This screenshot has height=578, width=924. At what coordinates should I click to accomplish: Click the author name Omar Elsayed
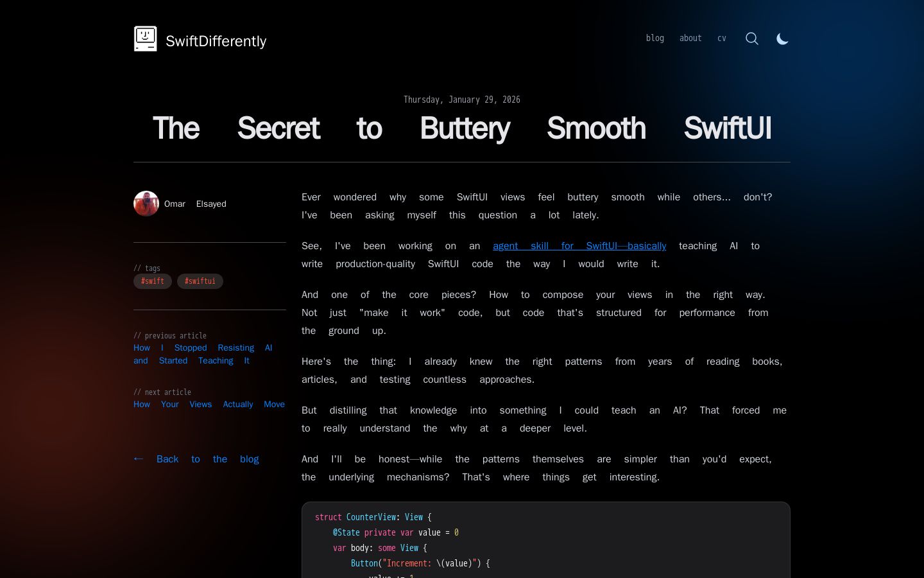click(x=195, y=204)
